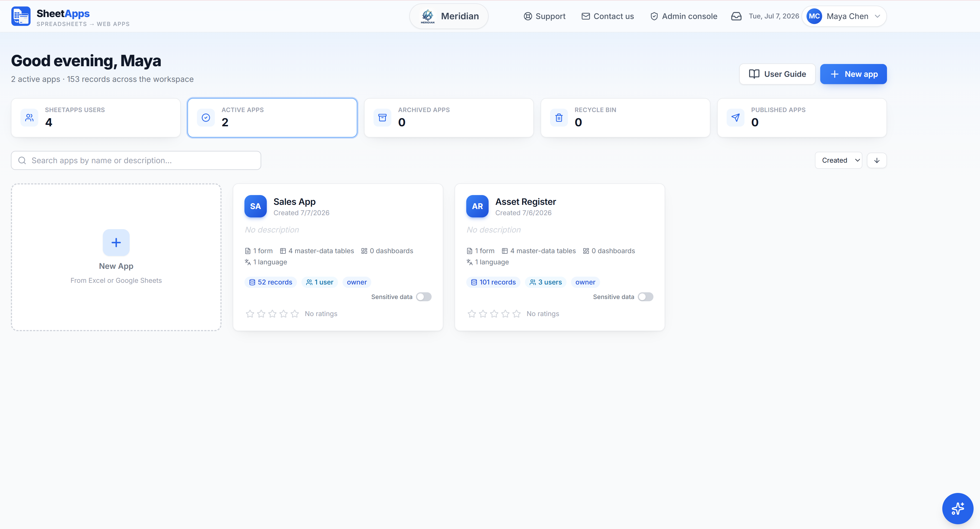Viewport: 980px width, 529px height.
Task: Rate Sales App five stars
Action: tap(295, 314)
